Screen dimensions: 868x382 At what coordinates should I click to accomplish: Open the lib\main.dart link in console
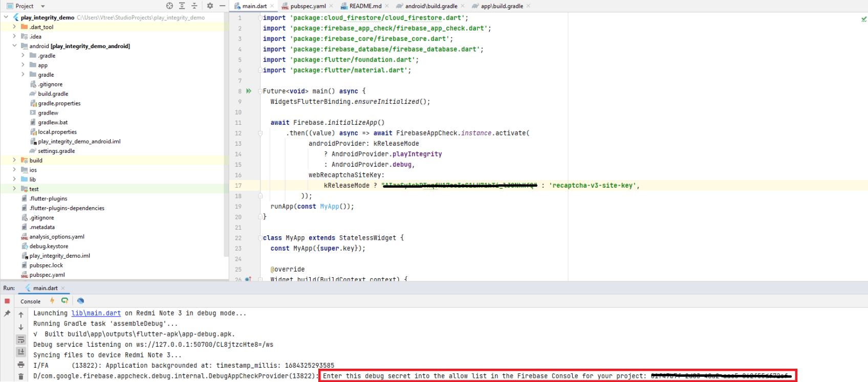pos(96,313)
